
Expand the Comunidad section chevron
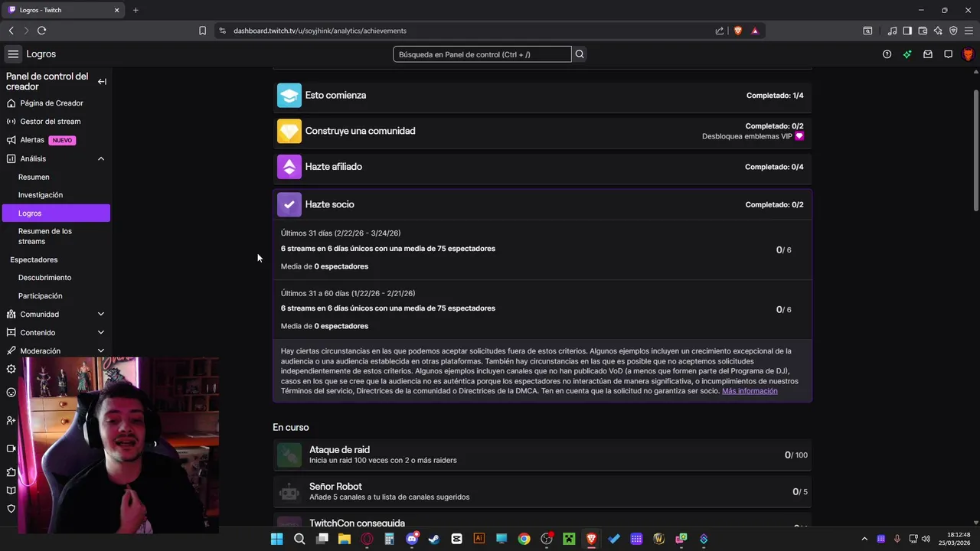(101, 315)
